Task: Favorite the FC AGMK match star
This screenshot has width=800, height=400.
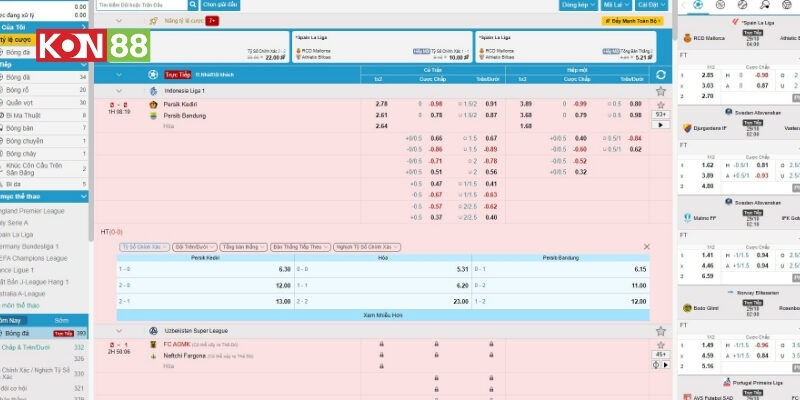Action: (x=660, y=343)
